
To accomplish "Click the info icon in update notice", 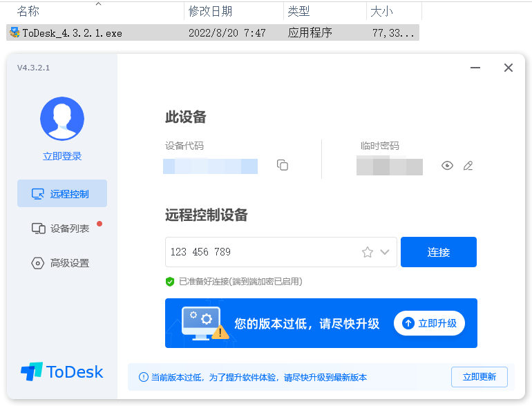I will [144, 377].
